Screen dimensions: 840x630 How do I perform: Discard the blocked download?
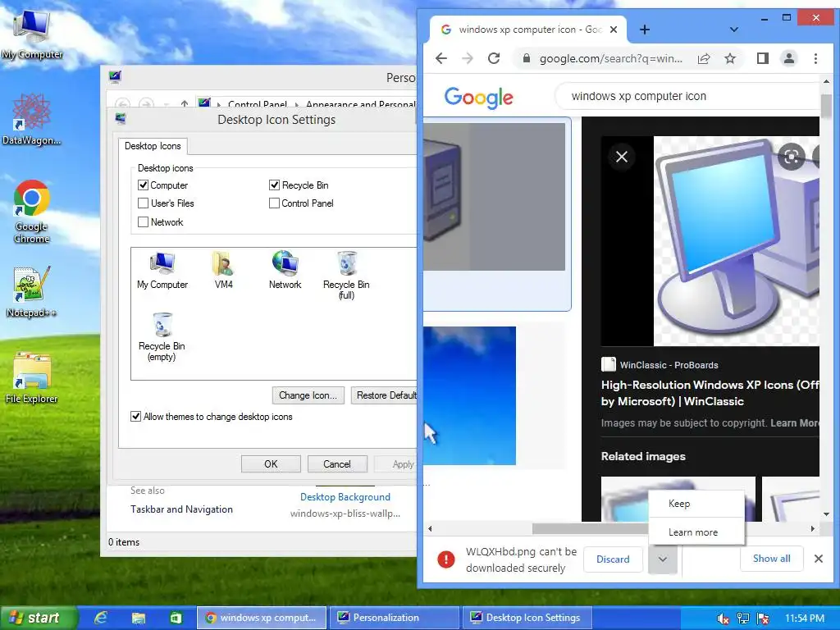(613, 559)
